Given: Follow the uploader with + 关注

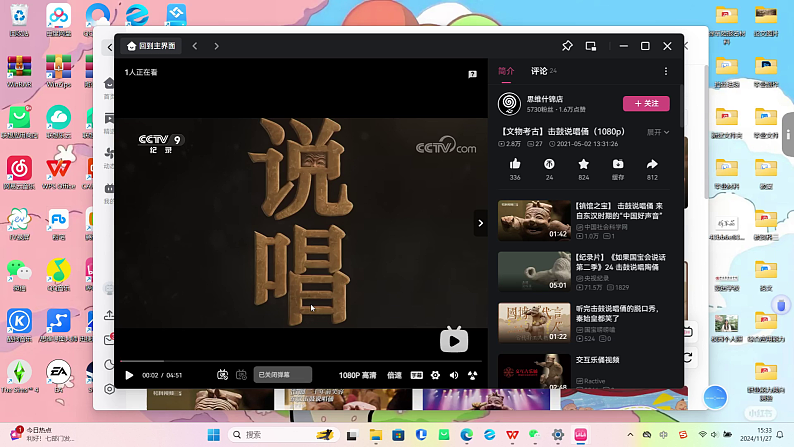Looking at the screenshot, I should coord(646,103).
